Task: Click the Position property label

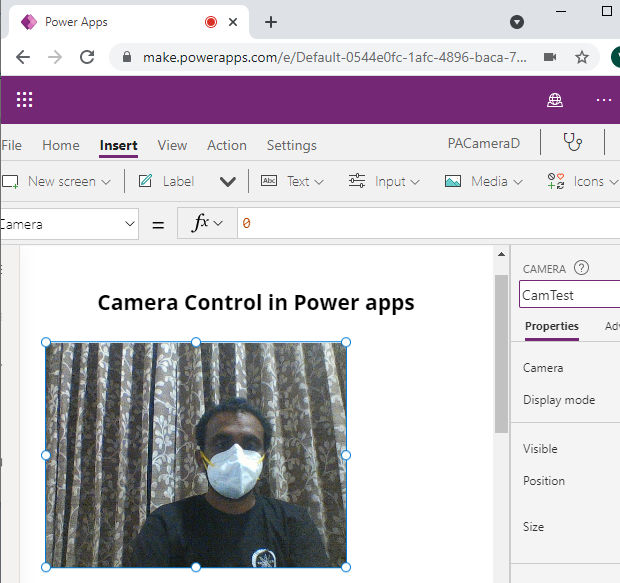Action: pos(544,481)
